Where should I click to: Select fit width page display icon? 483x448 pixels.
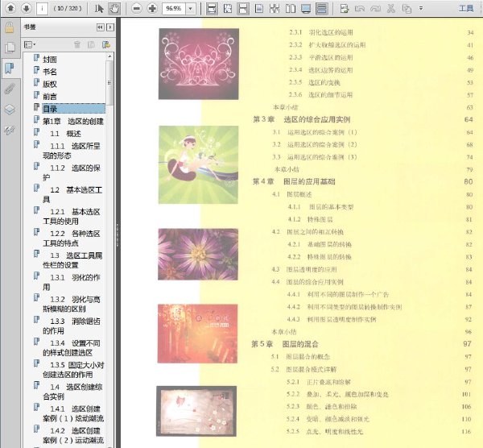click(243, 8)
